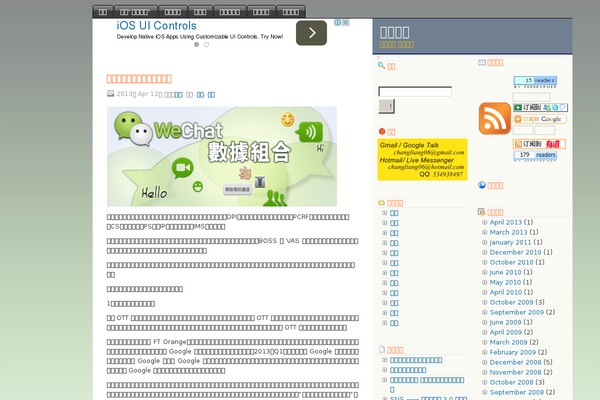The image size is (600, 400).
Task: Open the iOS UI Controls ad headline
Action: tap(156, 26)
